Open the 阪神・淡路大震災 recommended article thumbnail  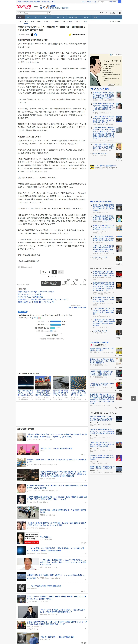coord(43,383)
